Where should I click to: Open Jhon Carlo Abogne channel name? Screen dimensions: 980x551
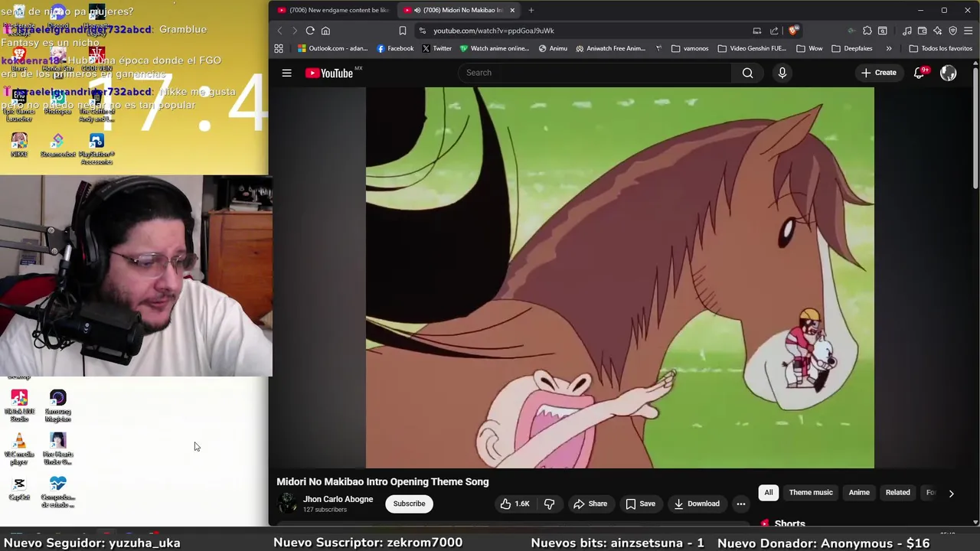point(338,499)
